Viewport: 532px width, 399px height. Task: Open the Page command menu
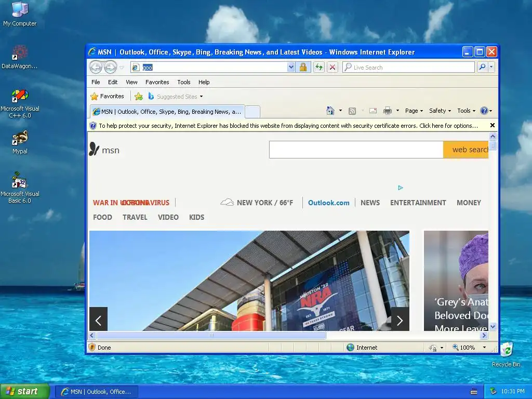click(x=414, y=111)
